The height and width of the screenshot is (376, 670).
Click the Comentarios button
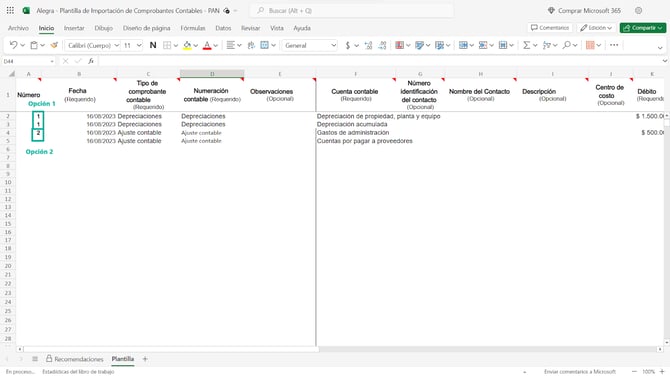tap(550, 28)
